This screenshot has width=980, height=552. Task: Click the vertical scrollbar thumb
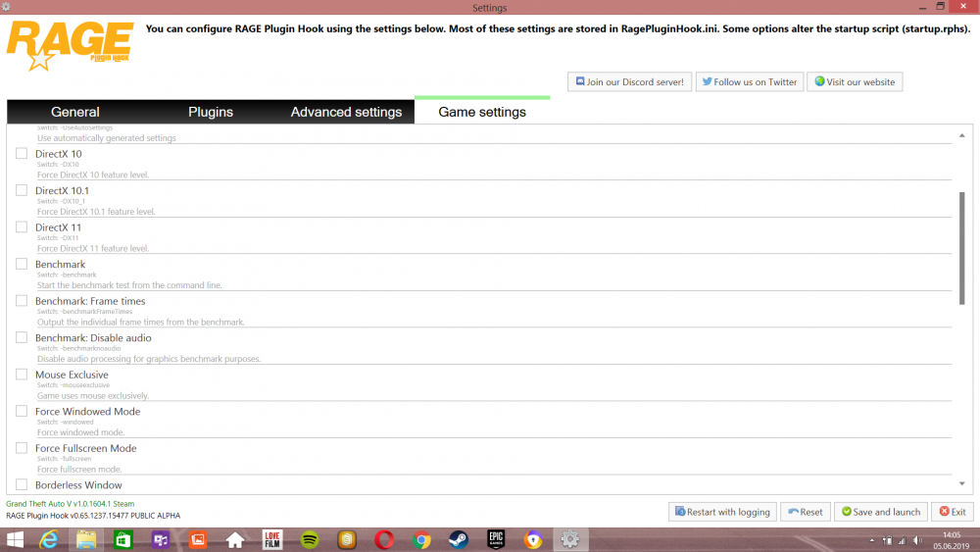962,248
